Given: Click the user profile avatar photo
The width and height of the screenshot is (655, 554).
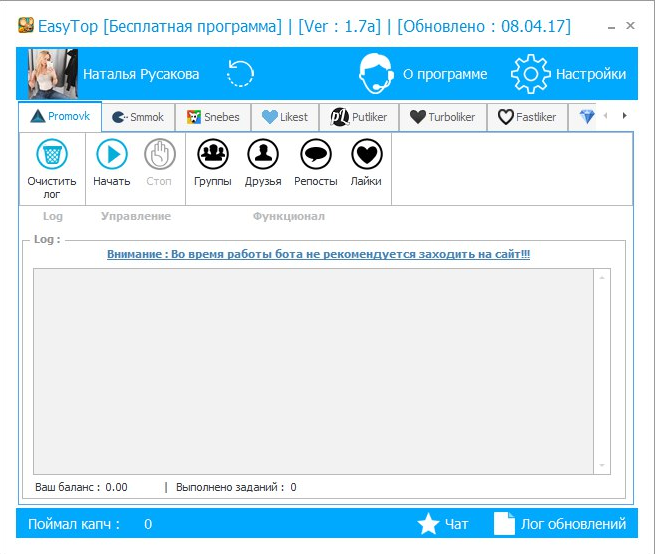Looking at the screenshot, I should click(x=48, y=74).
